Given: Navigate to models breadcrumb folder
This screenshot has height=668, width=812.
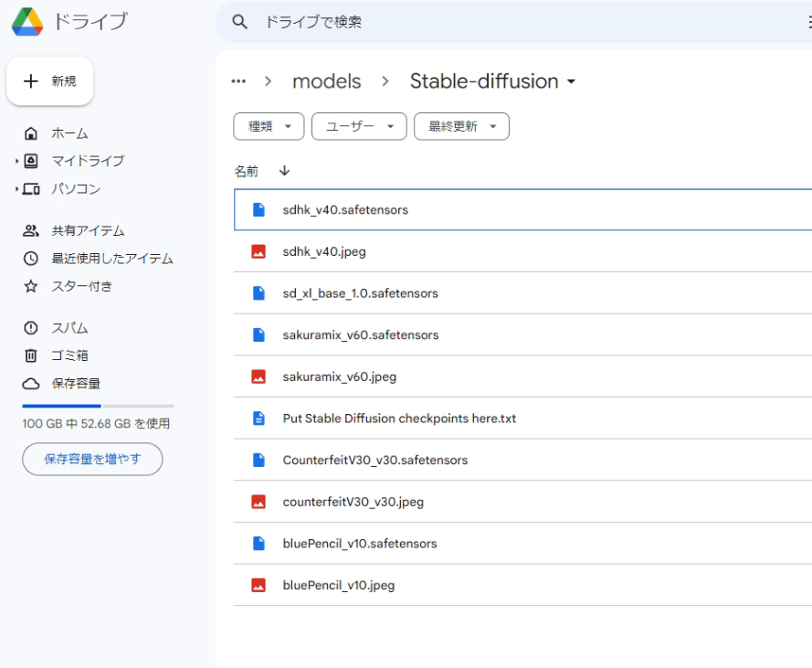Looking at the screenshot, I should (x=326, y=81).
